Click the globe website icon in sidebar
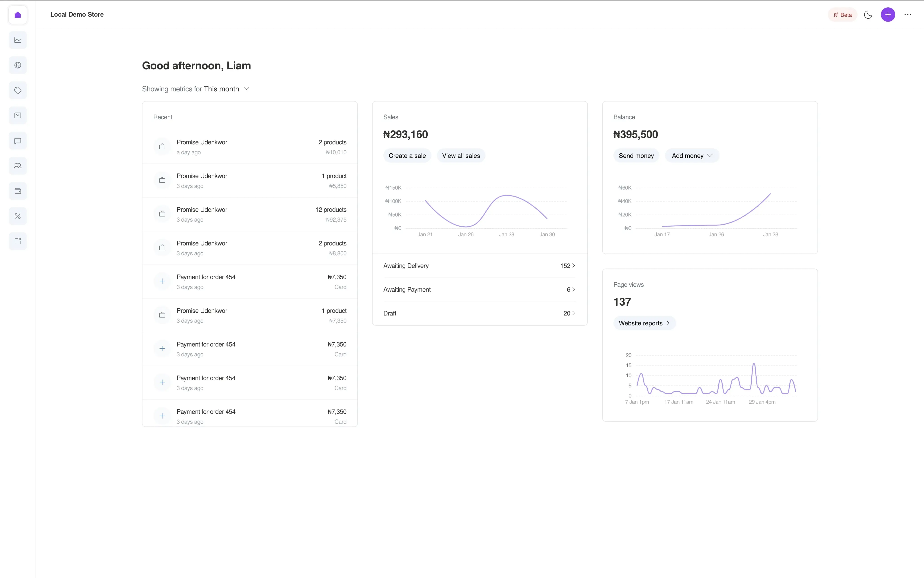 [18, 65]
